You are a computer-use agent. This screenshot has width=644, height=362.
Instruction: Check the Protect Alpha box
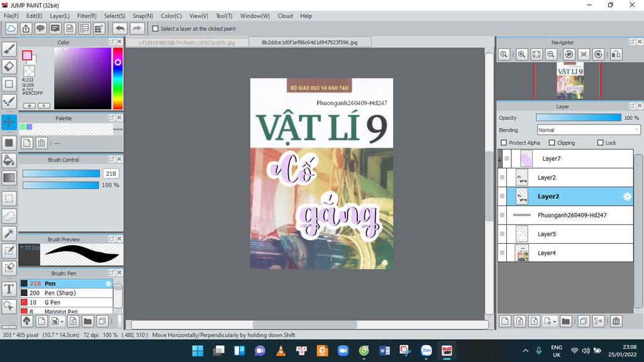(x=504, y=143)
